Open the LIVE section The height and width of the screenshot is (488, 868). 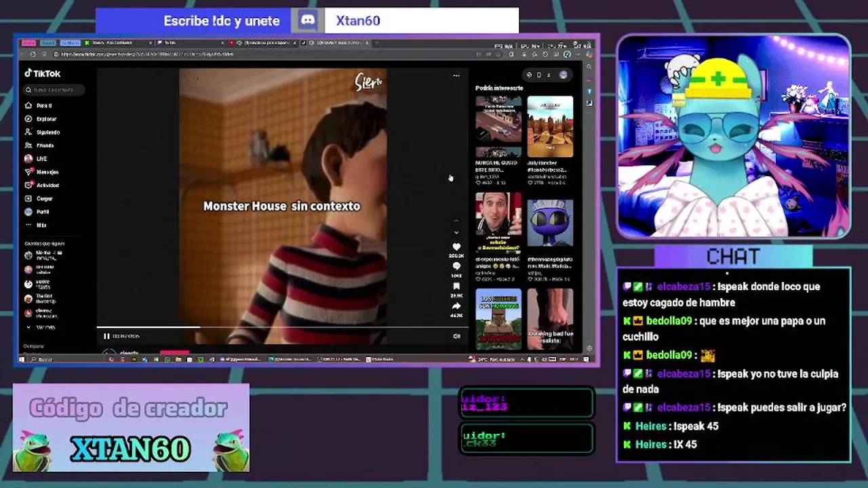pos(36,159)
